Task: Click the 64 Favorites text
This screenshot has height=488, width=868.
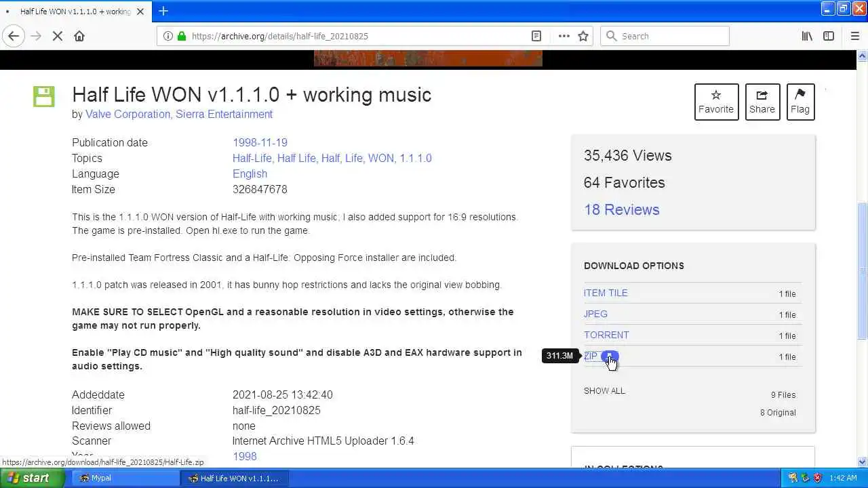Action: pyautogui.click(x=624, y=182)
